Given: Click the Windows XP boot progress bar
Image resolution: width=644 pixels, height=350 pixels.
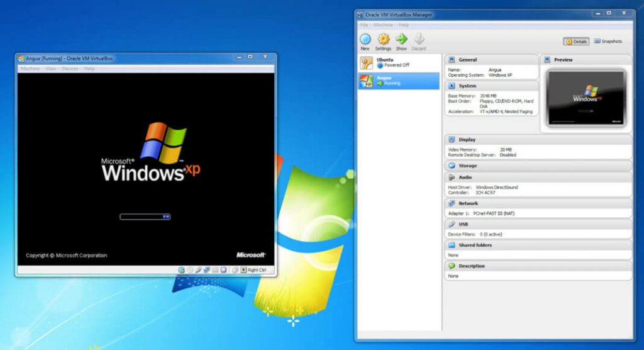Looking at the screenshot, I should click(x=145, y=217).
